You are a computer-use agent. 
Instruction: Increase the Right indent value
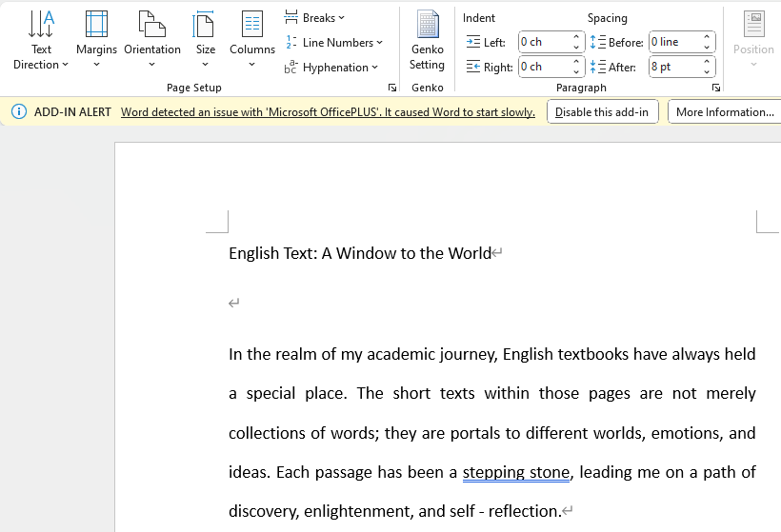tap(577, 63)
